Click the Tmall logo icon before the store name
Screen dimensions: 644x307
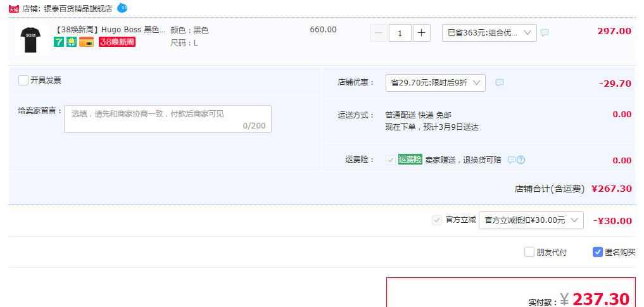(14, 9)
